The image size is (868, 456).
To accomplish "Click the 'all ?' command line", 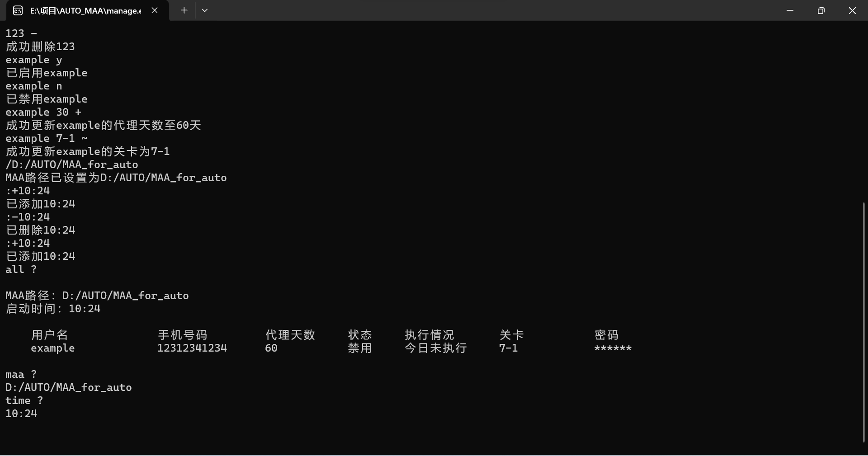I will click(x=21, y=269).
